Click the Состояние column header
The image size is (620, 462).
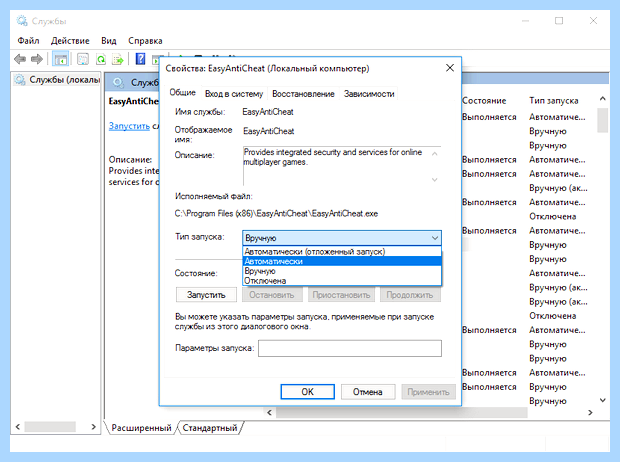484,100
